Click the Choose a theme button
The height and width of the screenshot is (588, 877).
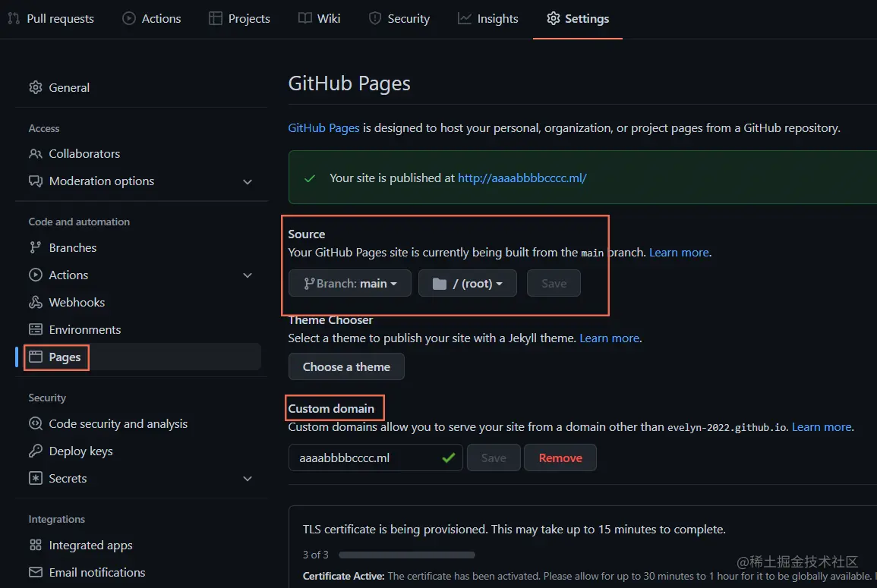pyautogui.click(x=346, y=366)
